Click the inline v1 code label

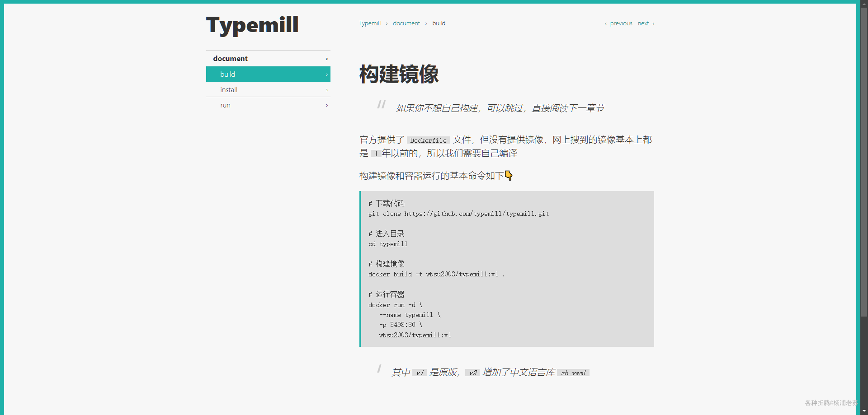pos(420,373)
